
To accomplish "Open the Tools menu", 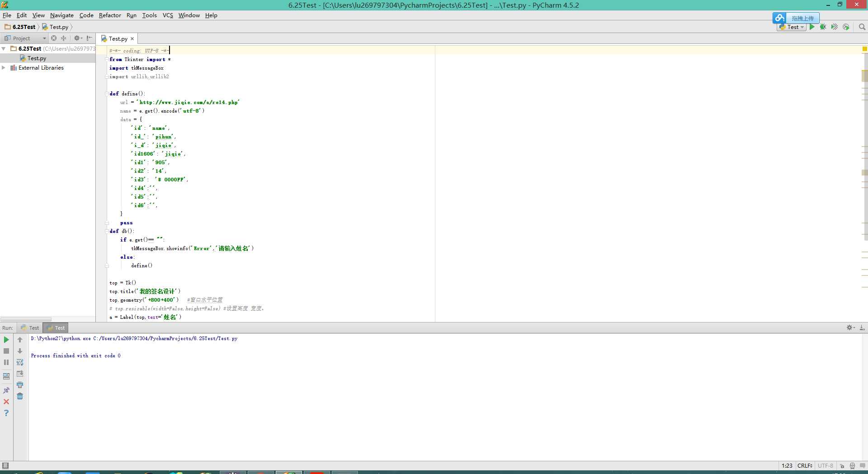I will click(149, 15).
